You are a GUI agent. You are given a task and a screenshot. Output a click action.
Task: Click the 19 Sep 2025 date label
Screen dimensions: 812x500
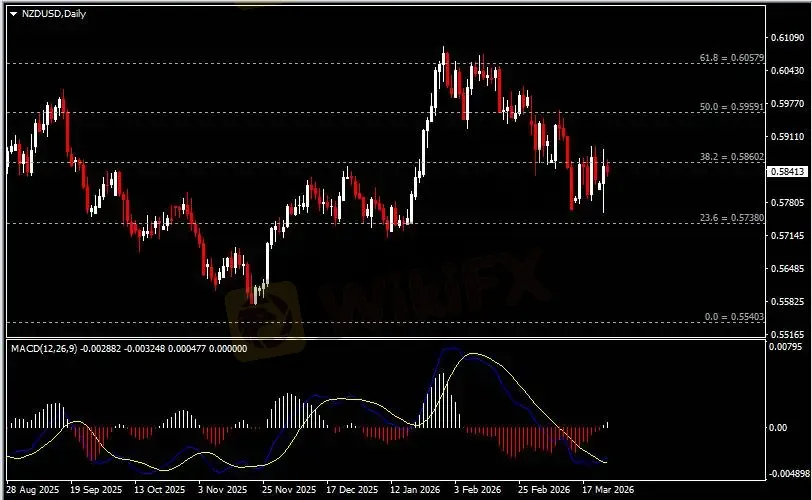(96, 490)
